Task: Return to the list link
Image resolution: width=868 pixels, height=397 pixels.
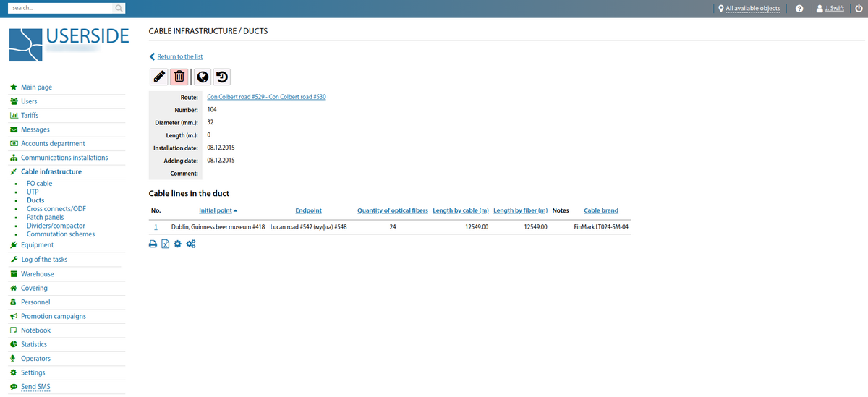Action: tap(179, 56)
